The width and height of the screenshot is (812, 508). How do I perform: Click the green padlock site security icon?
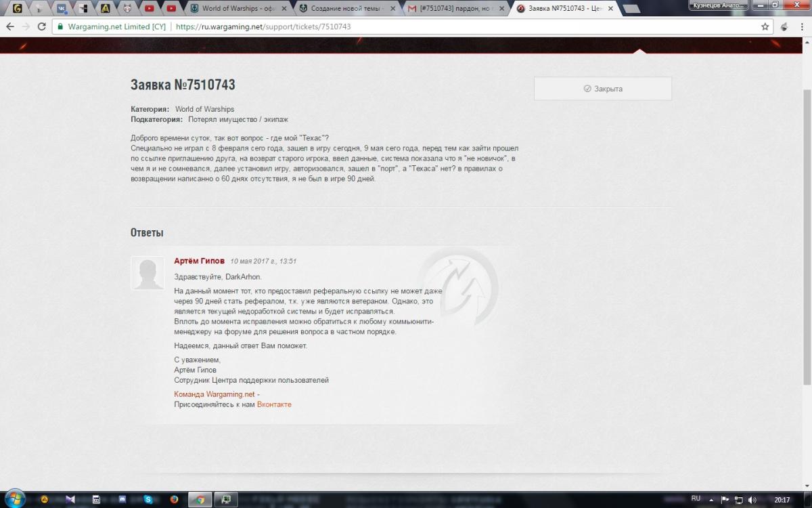click(x=60, y=27)
